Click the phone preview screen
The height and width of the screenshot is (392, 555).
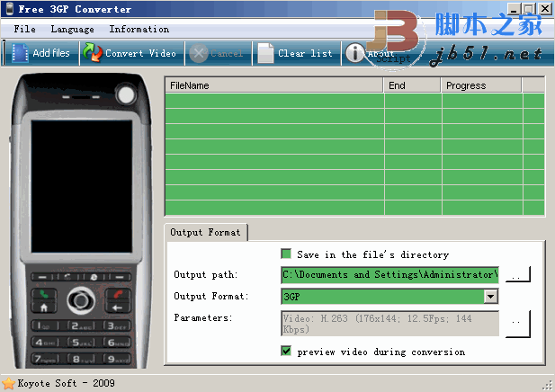pyautogui.click(x=82, y=186)
